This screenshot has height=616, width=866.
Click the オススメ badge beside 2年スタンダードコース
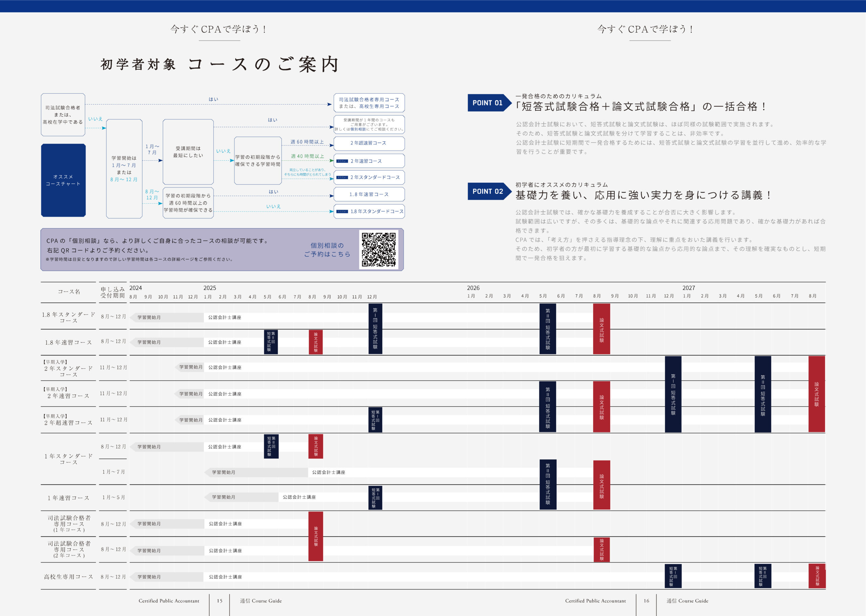click(x=342, y=177)
